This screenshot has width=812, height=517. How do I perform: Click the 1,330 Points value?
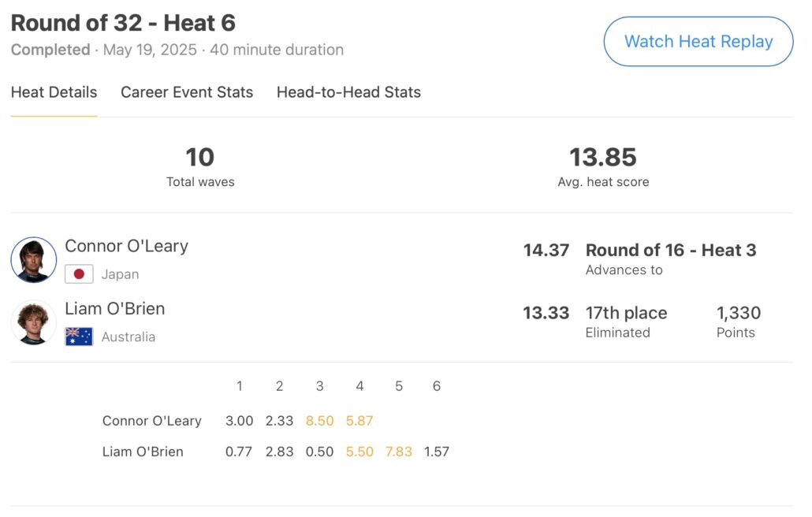pos(739,313)
